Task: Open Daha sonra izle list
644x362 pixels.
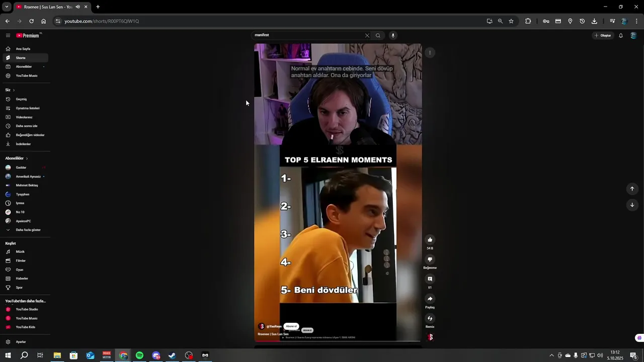Action: [24, 126]
